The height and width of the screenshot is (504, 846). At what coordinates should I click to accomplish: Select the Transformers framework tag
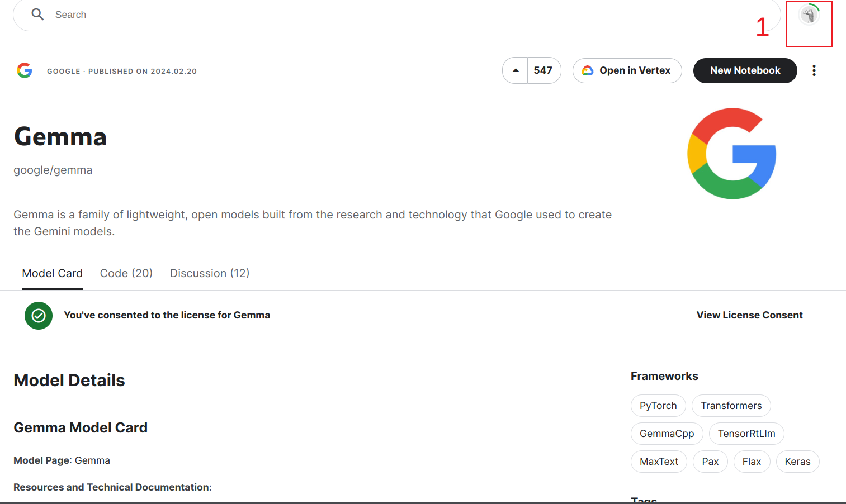pos(731,406)
